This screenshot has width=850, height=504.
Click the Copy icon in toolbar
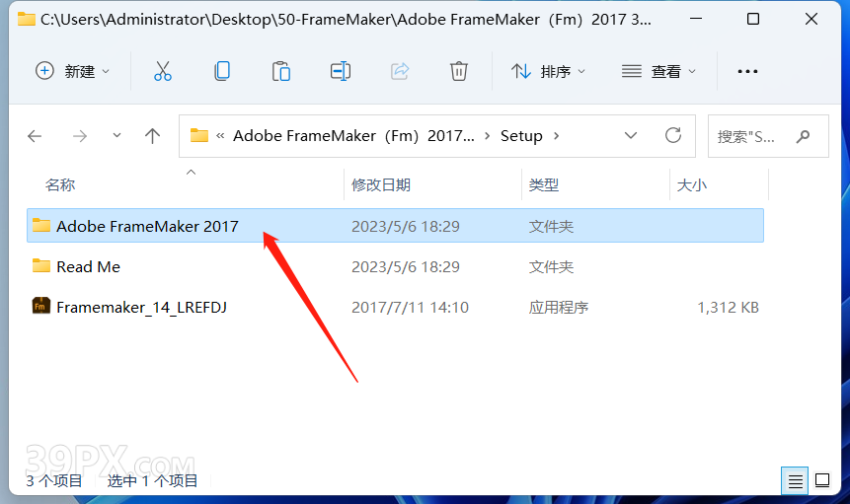(x=222, y=71)
